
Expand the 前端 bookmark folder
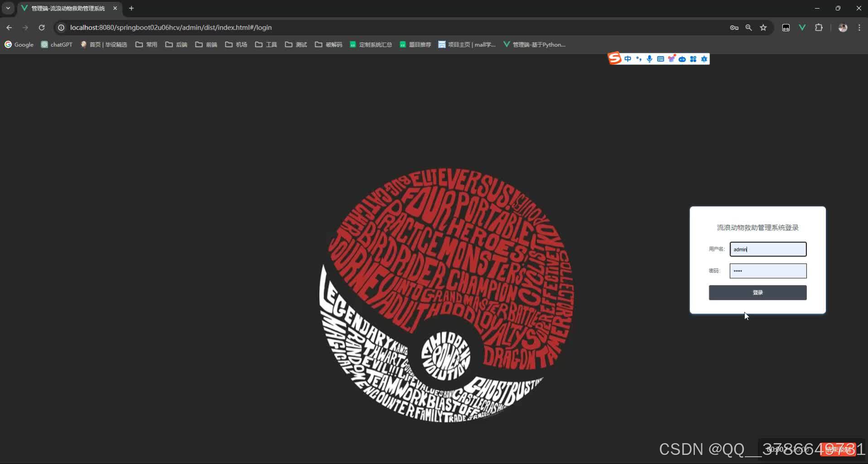(206, 44)
